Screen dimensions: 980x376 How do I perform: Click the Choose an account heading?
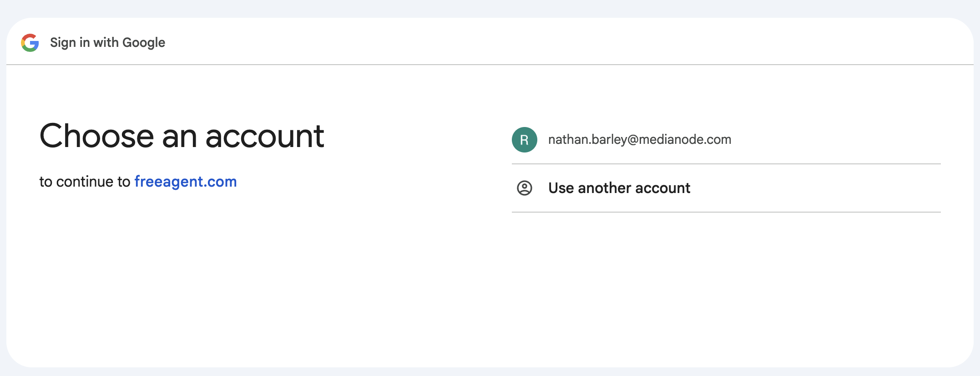182,136
